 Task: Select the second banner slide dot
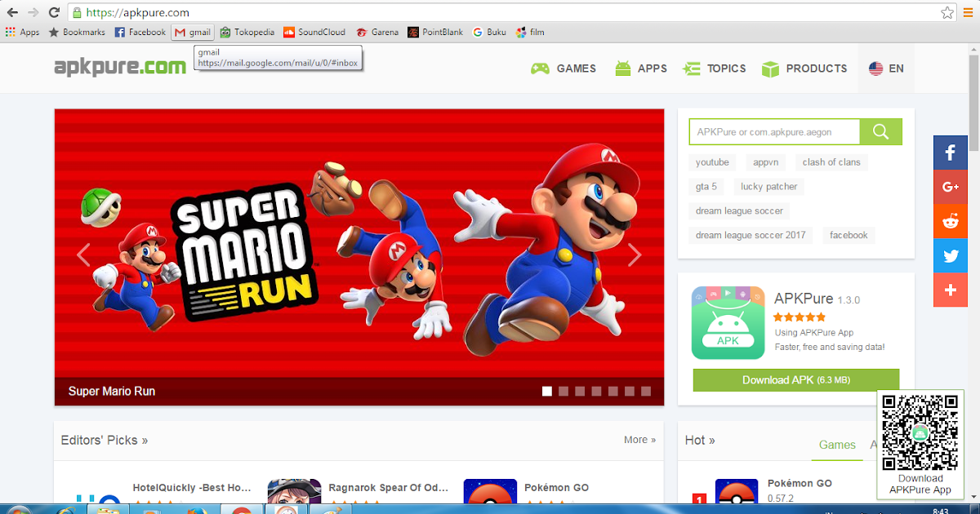(x=563, y=392)
